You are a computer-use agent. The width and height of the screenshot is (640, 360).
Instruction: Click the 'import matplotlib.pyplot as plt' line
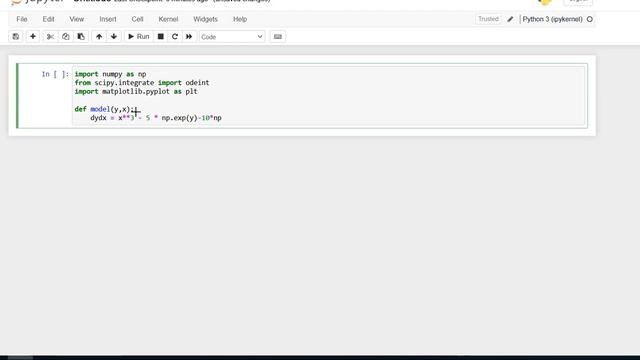pos(136,91)
